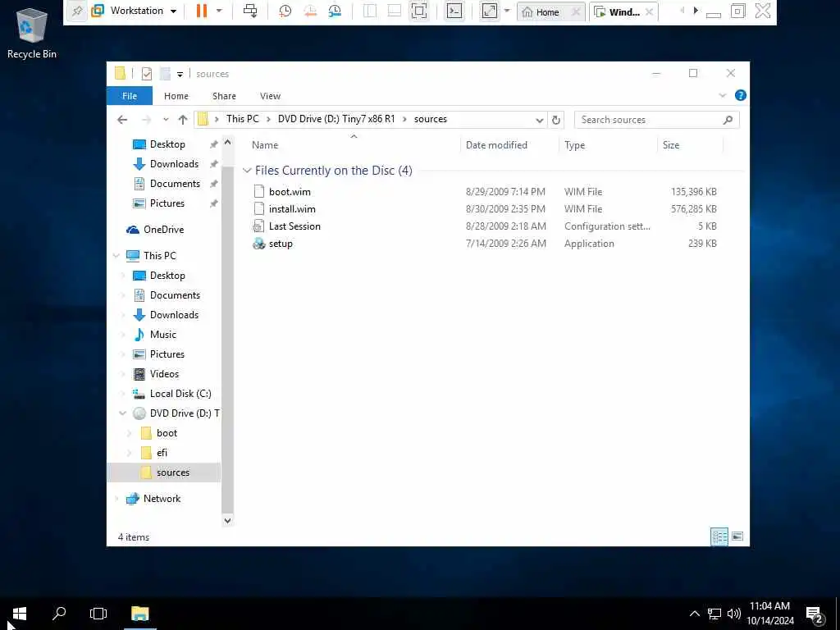
Task: Open the View ribbon tab
Action: (270, 96)
